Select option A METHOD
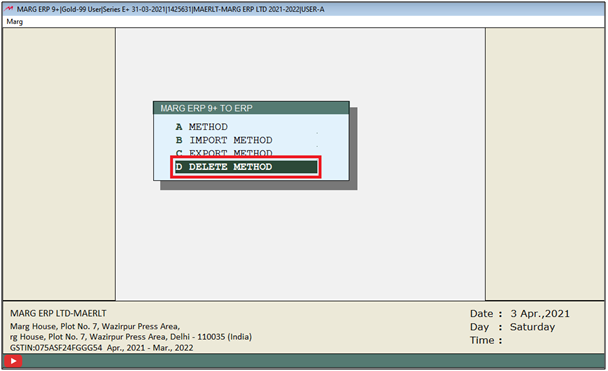Image resolution: width=608 pixels, height=371 pixels. (x=202, y=127)
